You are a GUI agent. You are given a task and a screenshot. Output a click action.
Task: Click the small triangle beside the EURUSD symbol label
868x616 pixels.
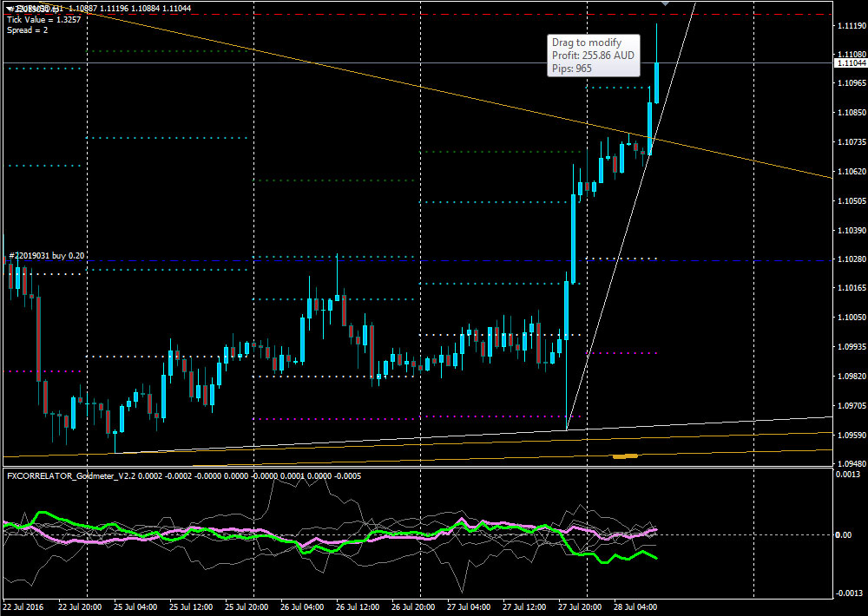(9, 8)
